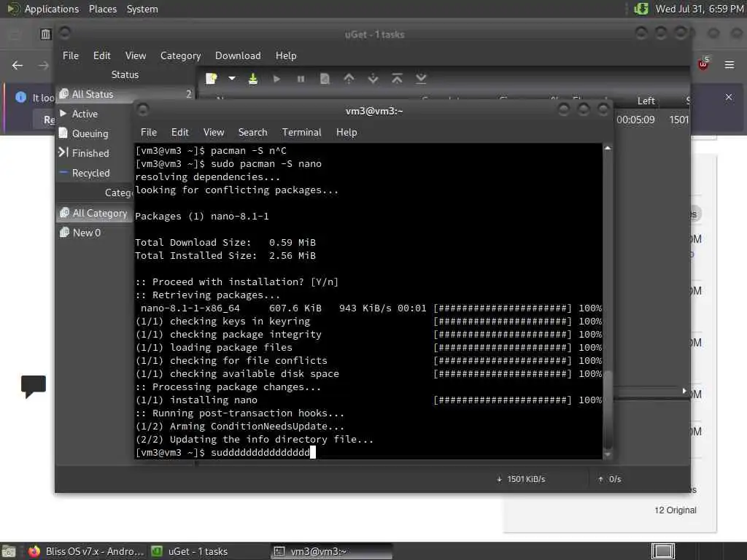The height and width of the screenshot is (560, 747).
Task: Open terminal Edit menu
Action: (179, 133)
